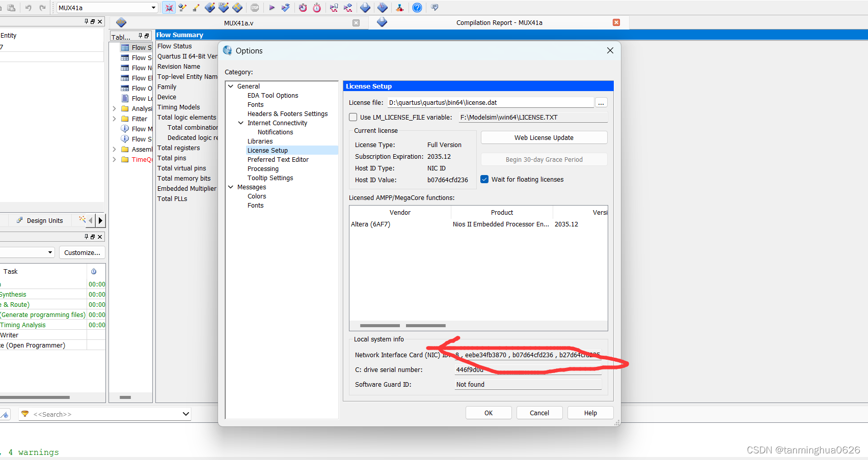Click the Search messages input box
The image size is (868, 460).
(x=105, y=414)
